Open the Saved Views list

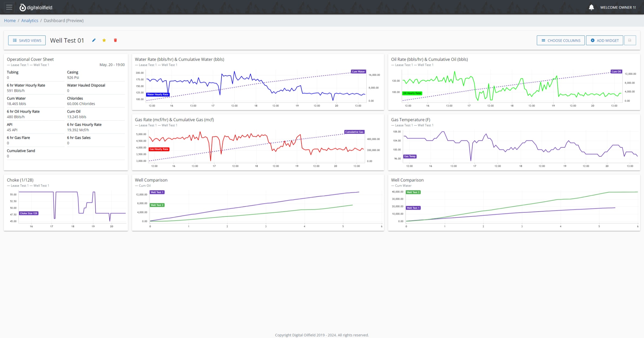[x=27, y=40]
